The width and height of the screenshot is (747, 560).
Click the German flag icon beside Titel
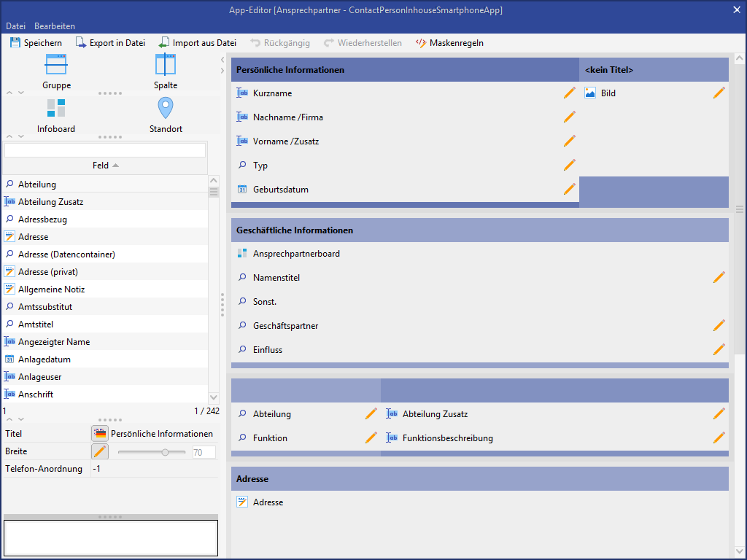point(100,434)
